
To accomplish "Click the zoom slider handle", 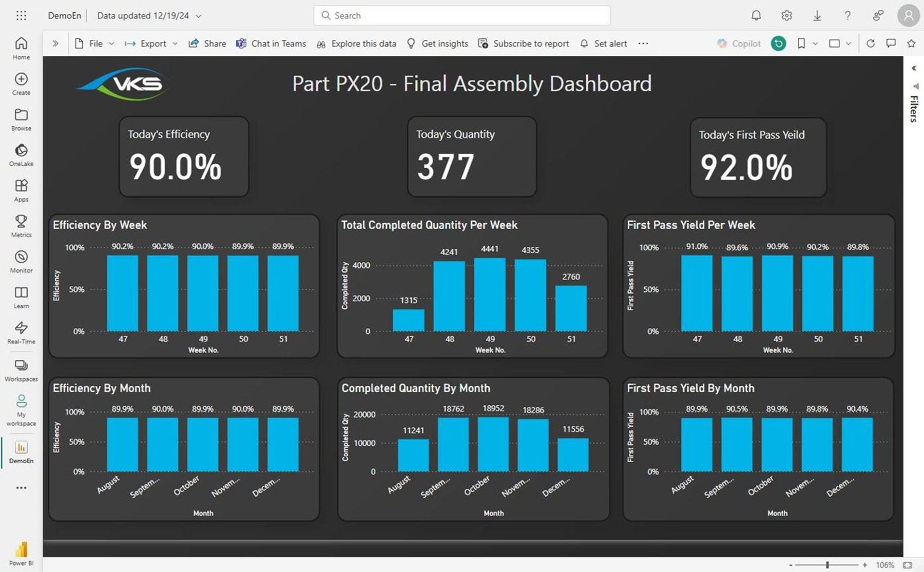I will click(x=827, y=565).
